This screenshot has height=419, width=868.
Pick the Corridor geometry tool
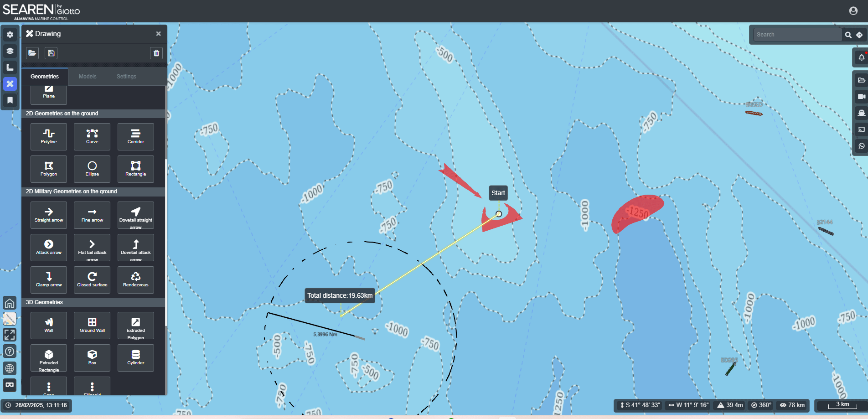click(x=135, y=136)
